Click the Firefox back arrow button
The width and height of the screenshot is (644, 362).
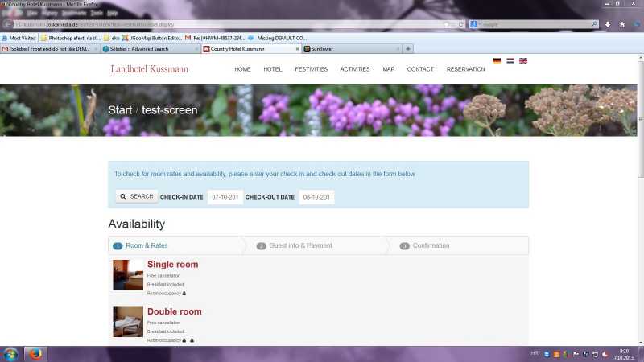(x=9, y=24)
